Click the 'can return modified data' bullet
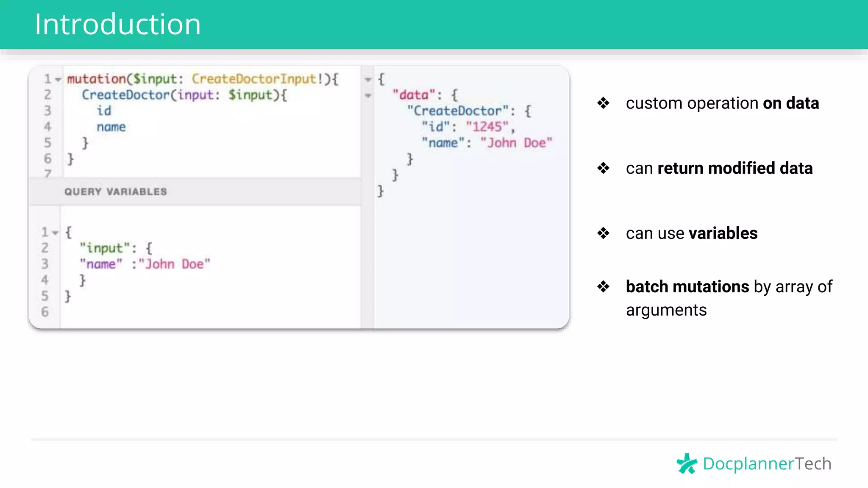Viewport: 868px width, 488px height. tap(719, 168)
